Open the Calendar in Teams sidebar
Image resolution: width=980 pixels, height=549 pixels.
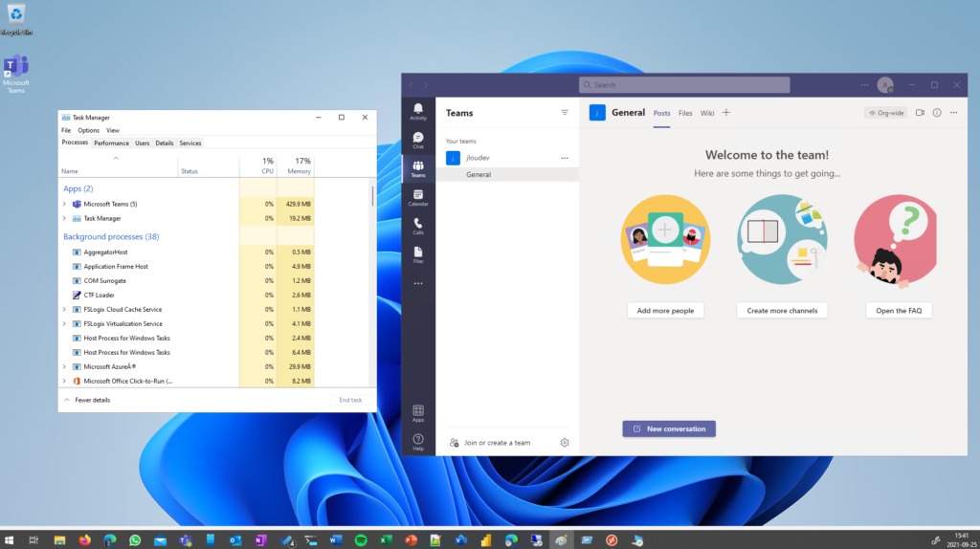click(x=418, y=198)
